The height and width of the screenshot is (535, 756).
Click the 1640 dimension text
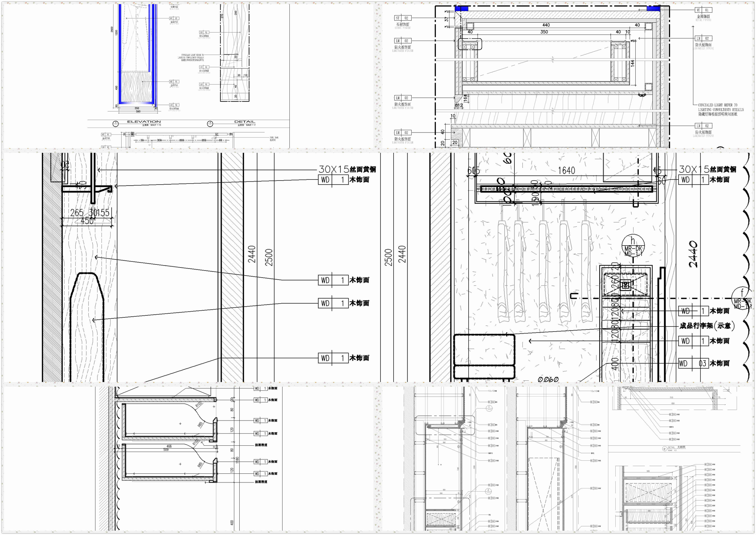point(567,170)
